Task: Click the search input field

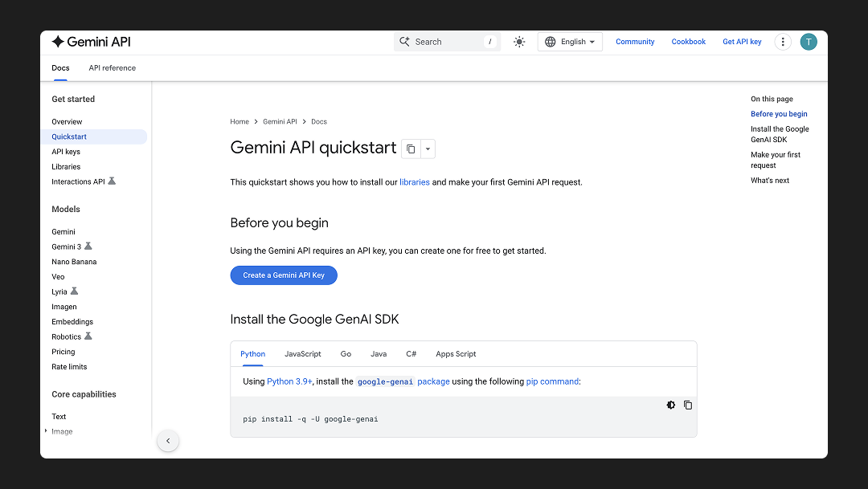Action: (x=447, y=42)
